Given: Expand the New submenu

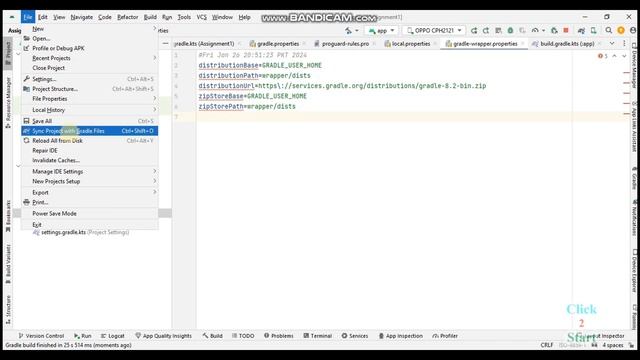Looking at the screenshot, I should click(x=89, y=29).
